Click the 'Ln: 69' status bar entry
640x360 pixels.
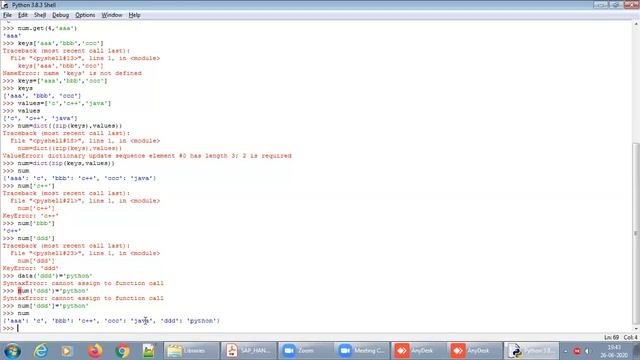click(x=611, y=338)
